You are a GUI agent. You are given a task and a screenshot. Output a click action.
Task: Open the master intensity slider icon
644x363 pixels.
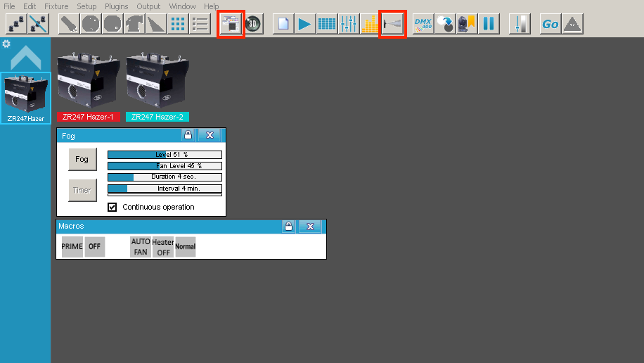pyautogui.click(x=520, y=24)
